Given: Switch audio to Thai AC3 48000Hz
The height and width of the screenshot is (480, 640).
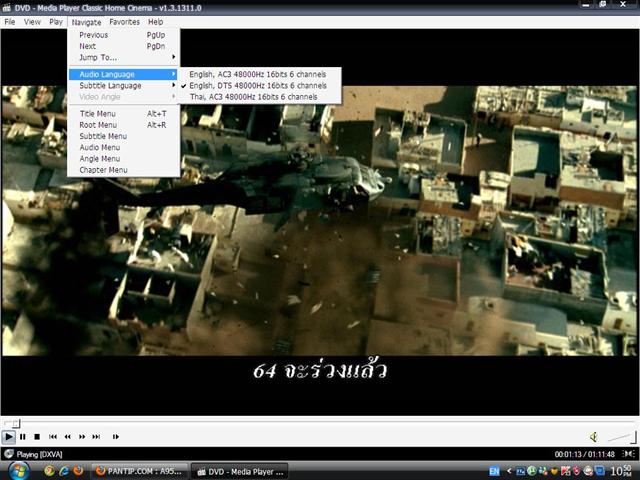Looking at the screenshot, I should [260, 97].
